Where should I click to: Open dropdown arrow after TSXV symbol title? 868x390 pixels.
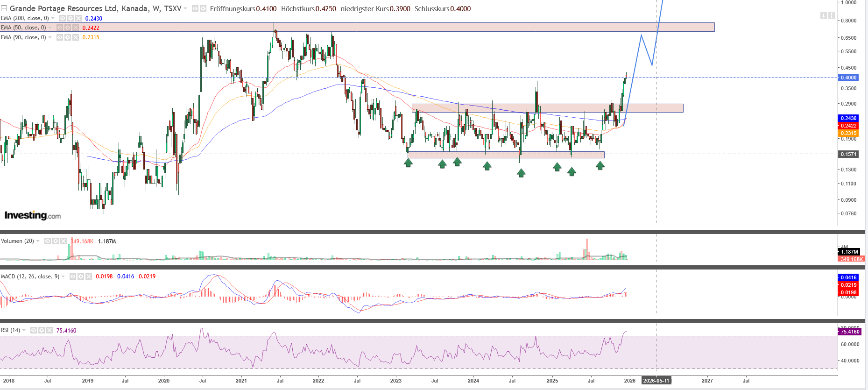pos(186,8)
